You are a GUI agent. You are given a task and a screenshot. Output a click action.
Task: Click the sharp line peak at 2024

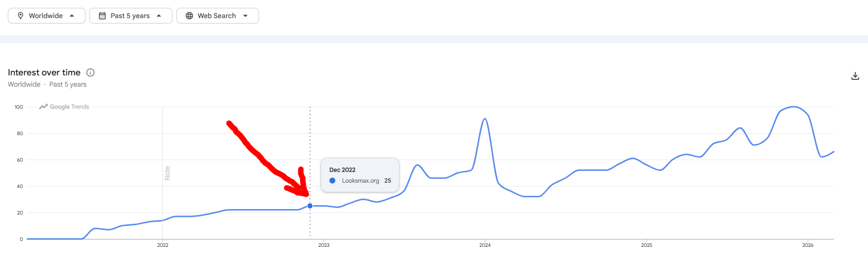[x=484, y=119]
